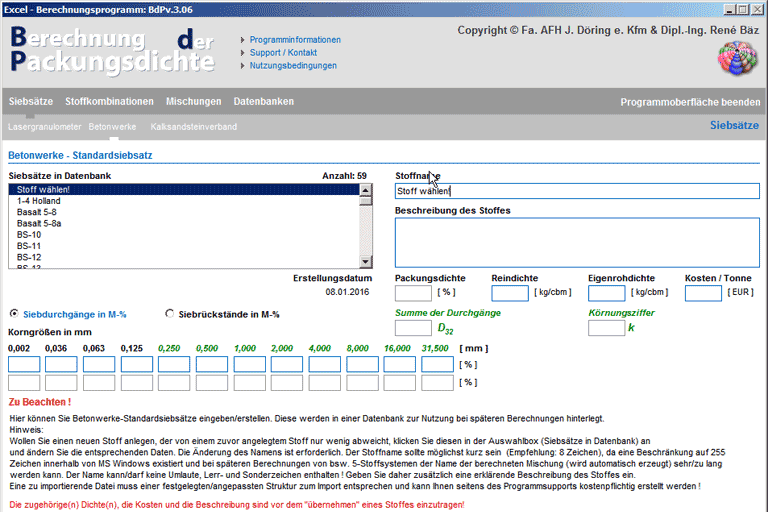Open the Siebsätze menu
The height and width of the screenshot is (512, 768).
31,101
